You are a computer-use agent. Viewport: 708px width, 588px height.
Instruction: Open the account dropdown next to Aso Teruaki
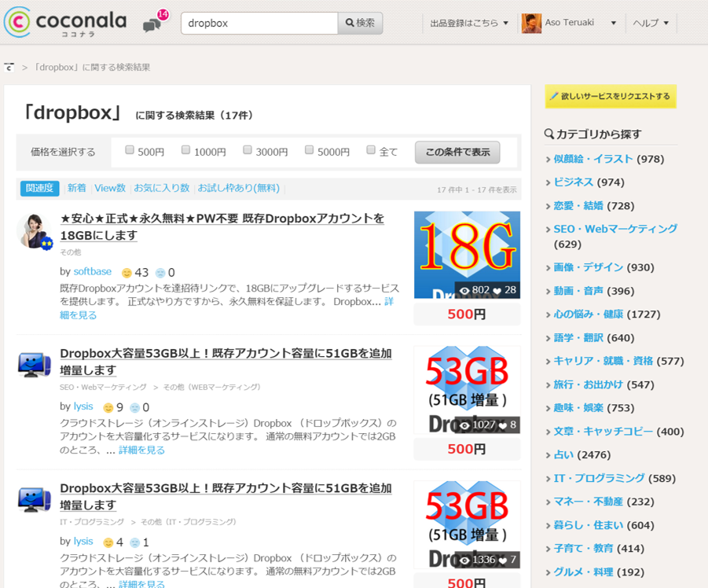pos(613,23)
